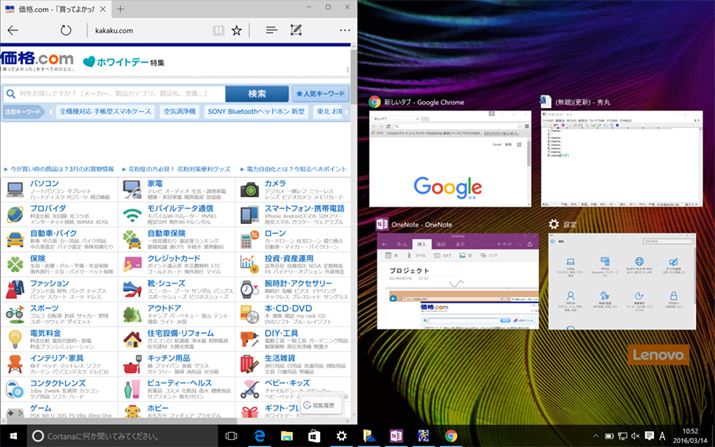Click the blue 検索 search button
The width and height of the screenshot is (715, 447).
[257, 93]
